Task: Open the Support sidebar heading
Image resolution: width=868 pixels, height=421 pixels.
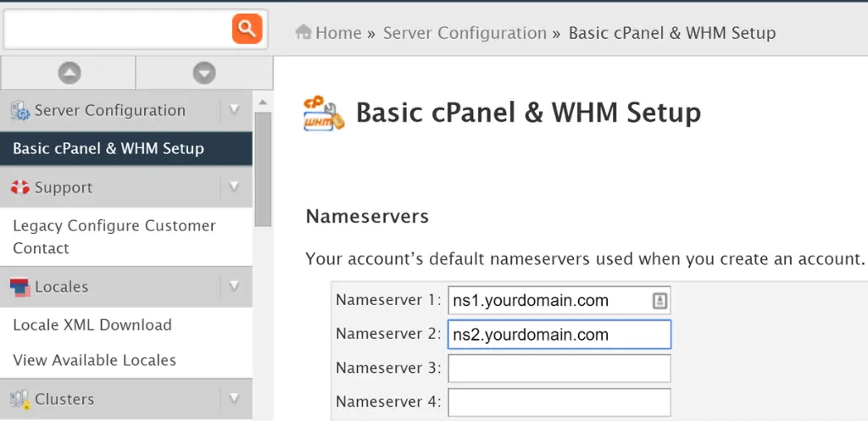Action: pos(64,187)
